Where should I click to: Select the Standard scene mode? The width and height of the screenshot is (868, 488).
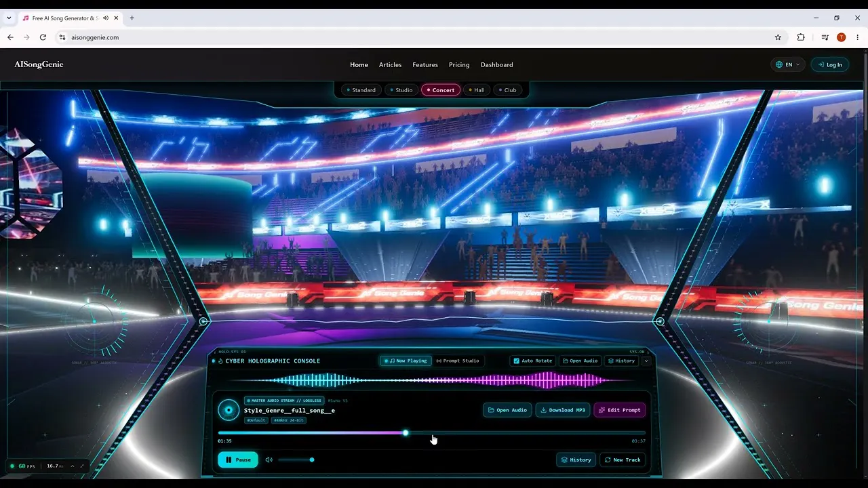pyautogui.click(x=361, y=90)
